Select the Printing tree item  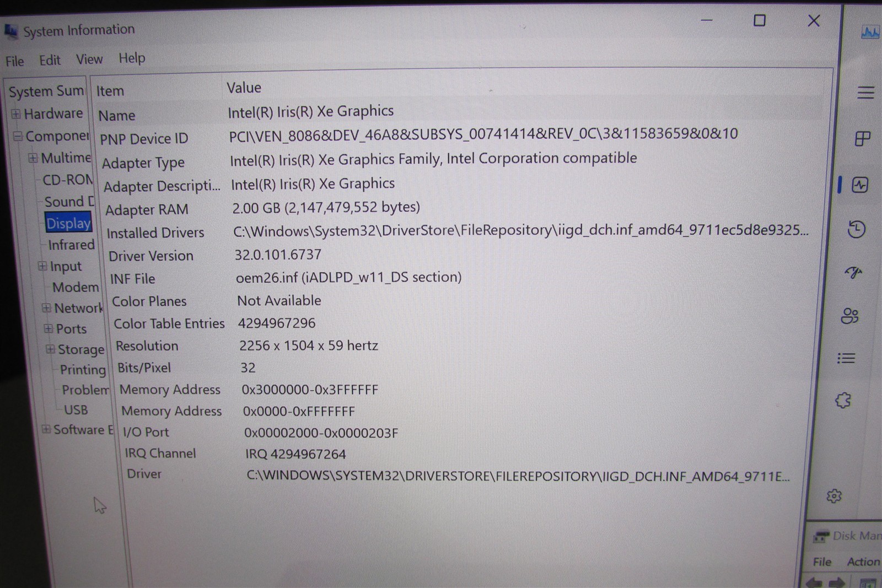point(83,370)
